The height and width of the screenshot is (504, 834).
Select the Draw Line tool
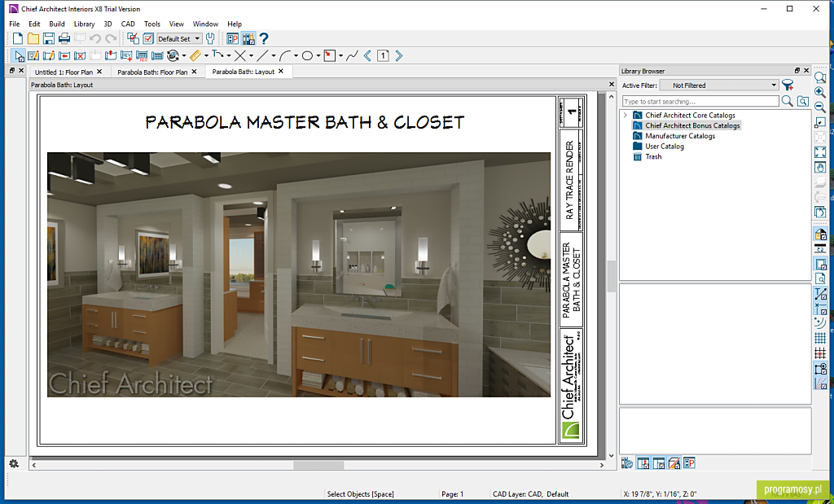click(x=262, y=55)
